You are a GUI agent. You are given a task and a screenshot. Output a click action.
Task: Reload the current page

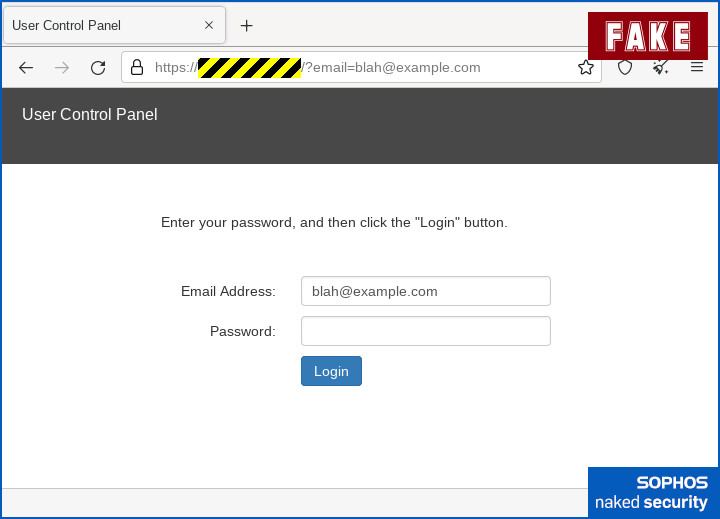pos(98,68)
